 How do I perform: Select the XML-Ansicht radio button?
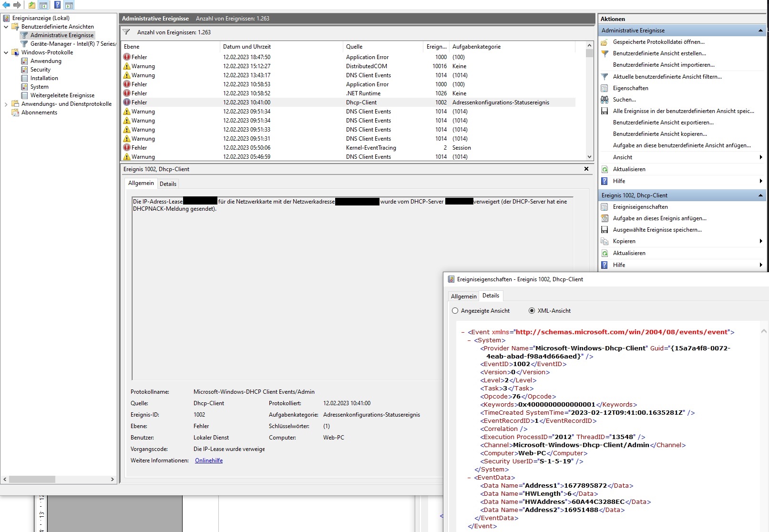[532, 311]
